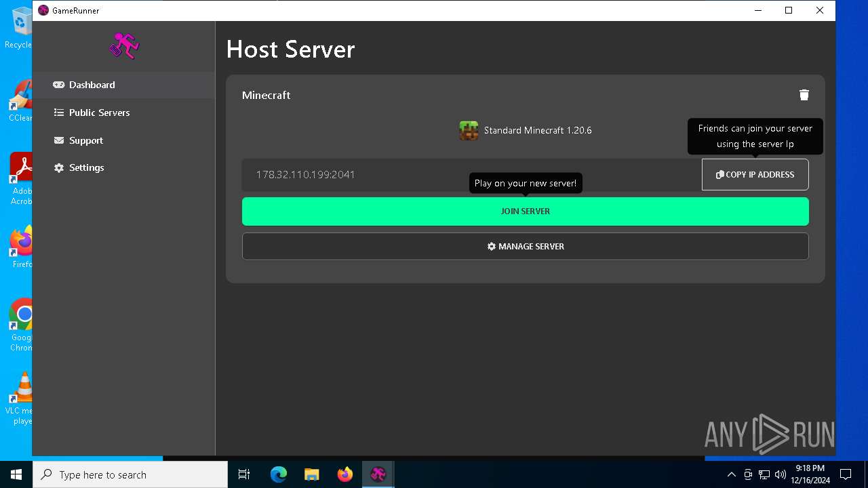Click the Settings gear icon in sidebar
The height and width of the screenshot is (488, 868).
click(59, 167)
